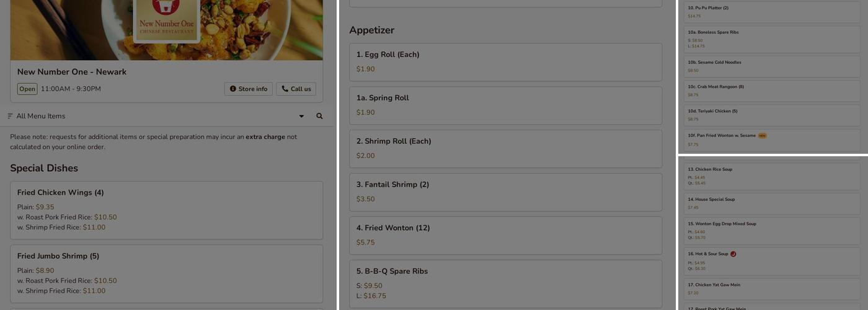Image resolution: width=868 pixels, height=310 pixels.
Task: Select Fried Jumbo Shrimp (5) dish
Action: (166, 273)
